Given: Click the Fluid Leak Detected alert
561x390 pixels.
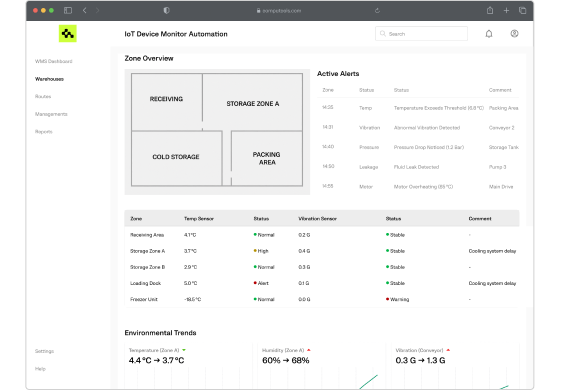Looking at the screenshot, I should tap(418, 167).
